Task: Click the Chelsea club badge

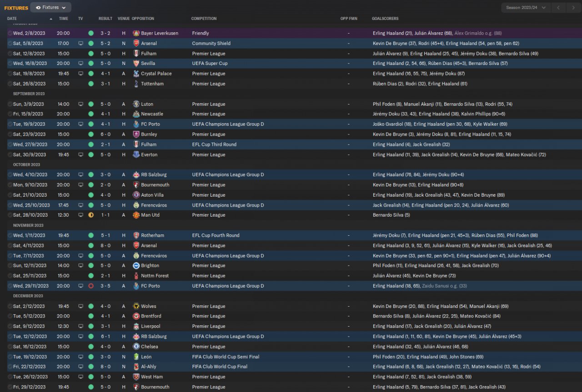Action: coord(136,347)
